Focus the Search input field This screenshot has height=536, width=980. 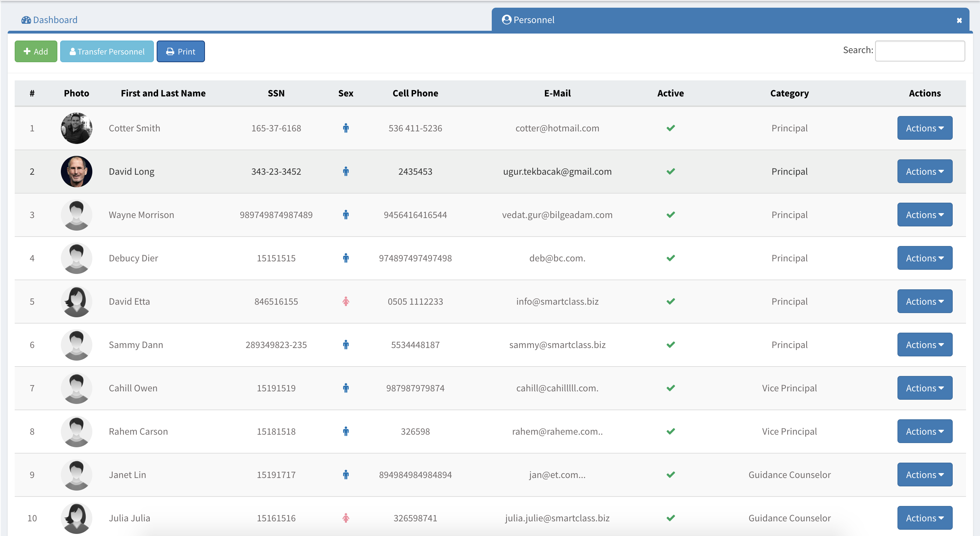[x=919, y=51]
